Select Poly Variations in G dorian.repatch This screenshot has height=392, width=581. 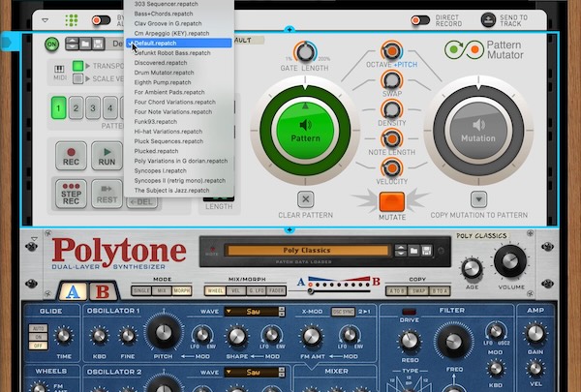(x=179, y=161)
